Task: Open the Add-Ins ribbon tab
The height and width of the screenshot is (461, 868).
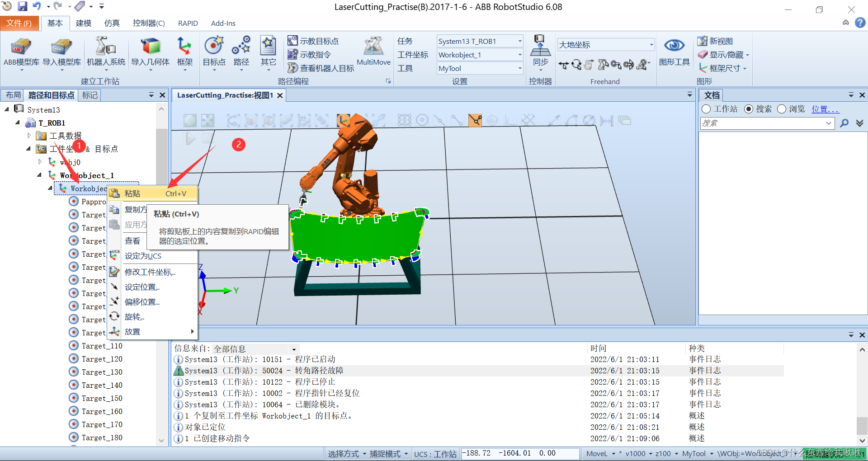Action: click(x=223, y=23)
